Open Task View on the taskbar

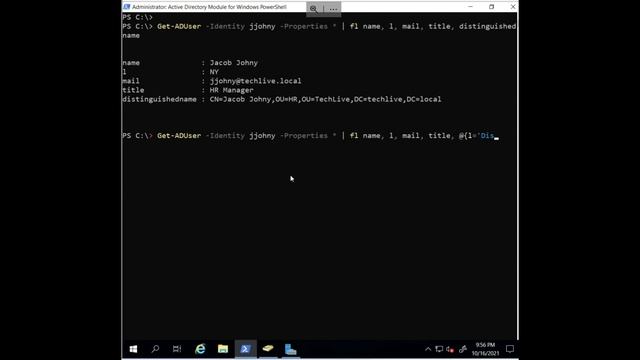coord(177,349)
